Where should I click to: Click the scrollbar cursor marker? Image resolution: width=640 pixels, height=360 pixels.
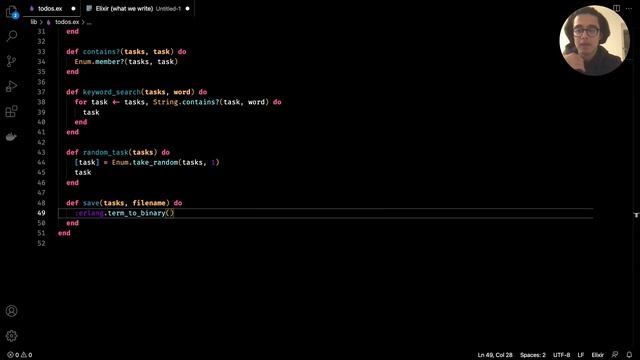(636, 215)
